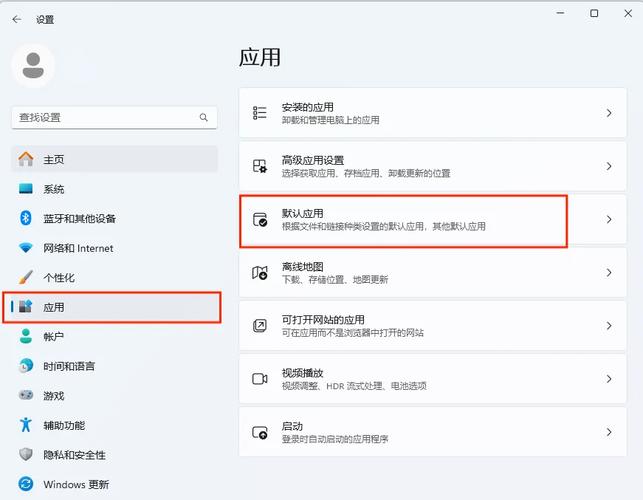
Task: Expand the 高级应用设置 chevron
Action: (609, 166)
